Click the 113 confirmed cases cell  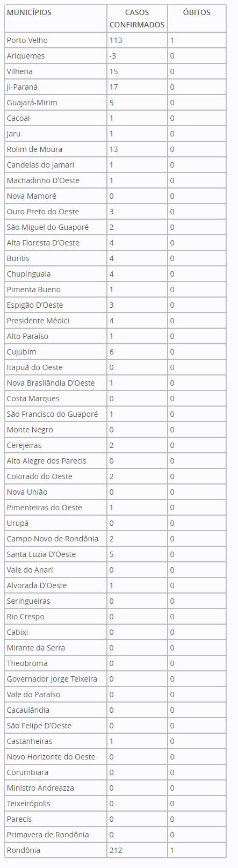click(x=137, y=40)
